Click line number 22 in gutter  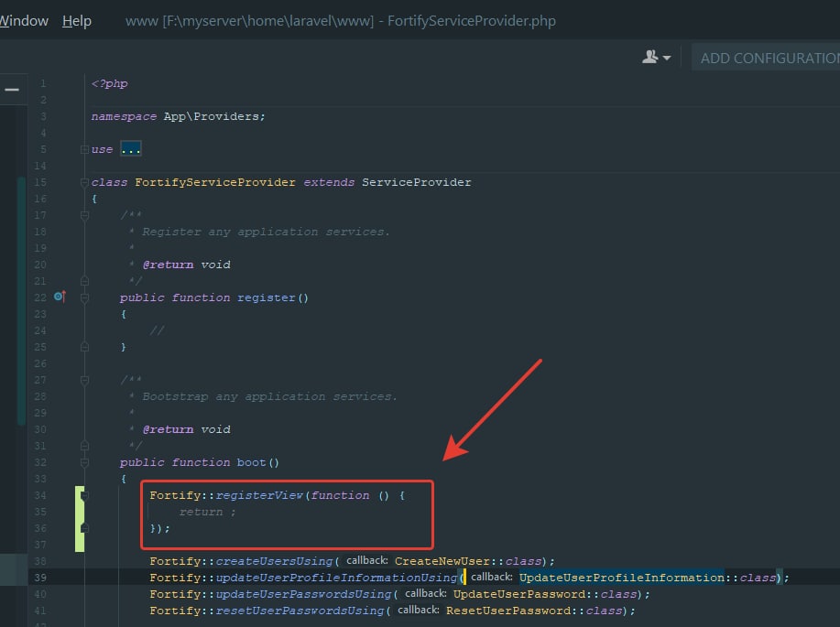[40, 297]
